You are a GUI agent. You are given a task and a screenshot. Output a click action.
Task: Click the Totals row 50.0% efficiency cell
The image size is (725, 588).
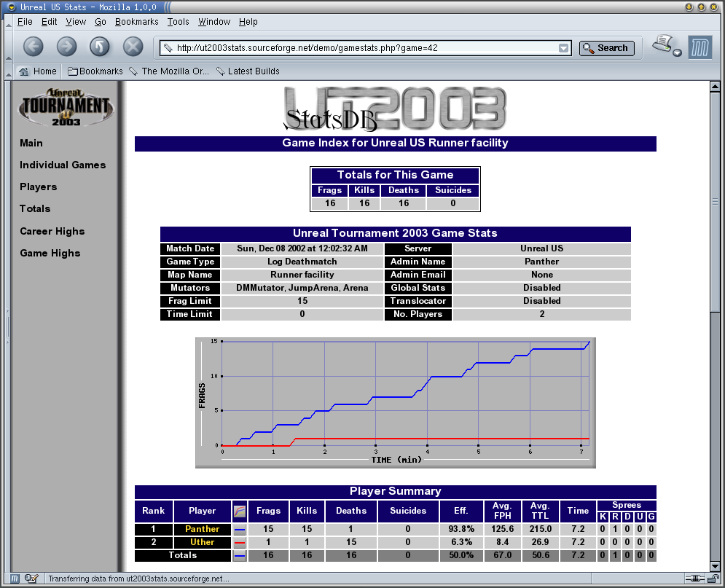tap(461, 555)
